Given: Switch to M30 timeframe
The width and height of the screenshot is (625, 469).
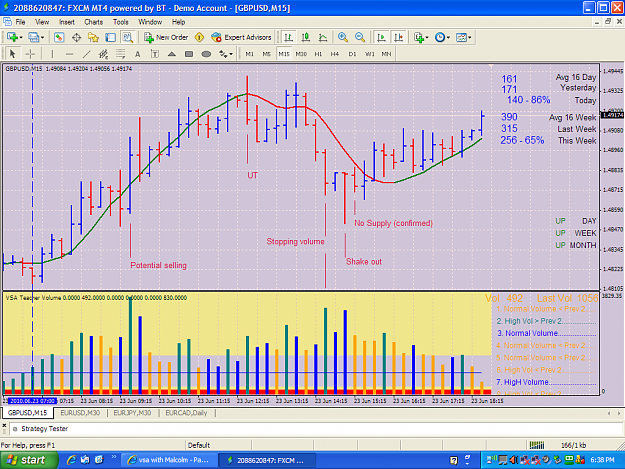Looking at the screenshot, I should 301,54.
